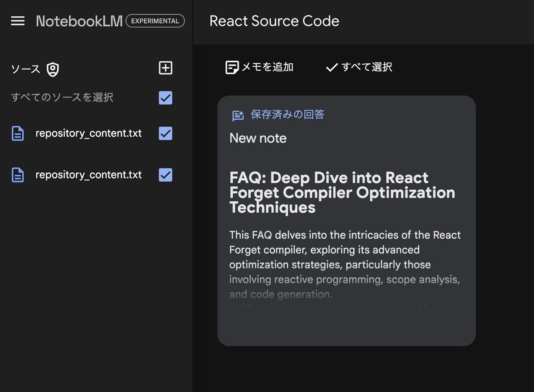
Task: Click the すべて選択 button label
Action: pos(367,67)
